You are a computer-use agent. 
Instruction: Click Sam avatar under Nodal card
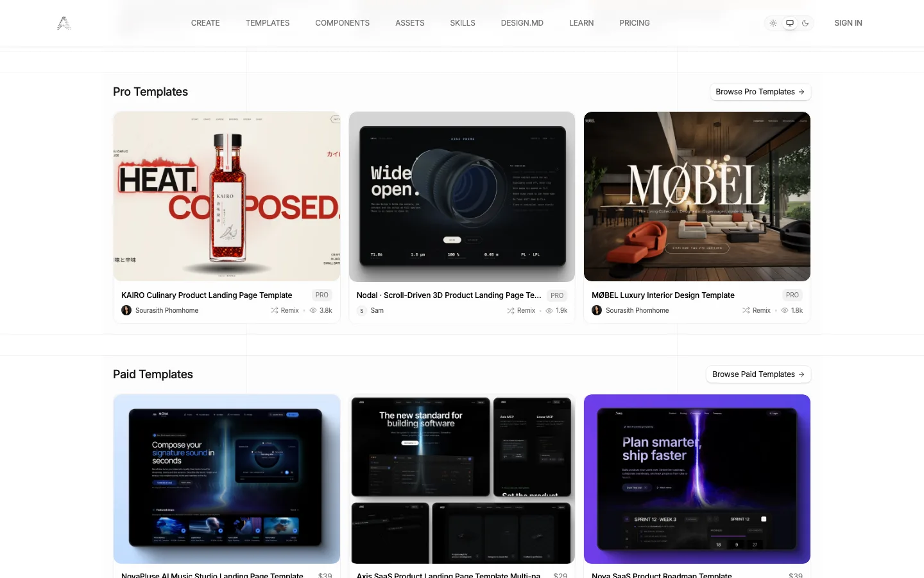(x=362, y=310)
